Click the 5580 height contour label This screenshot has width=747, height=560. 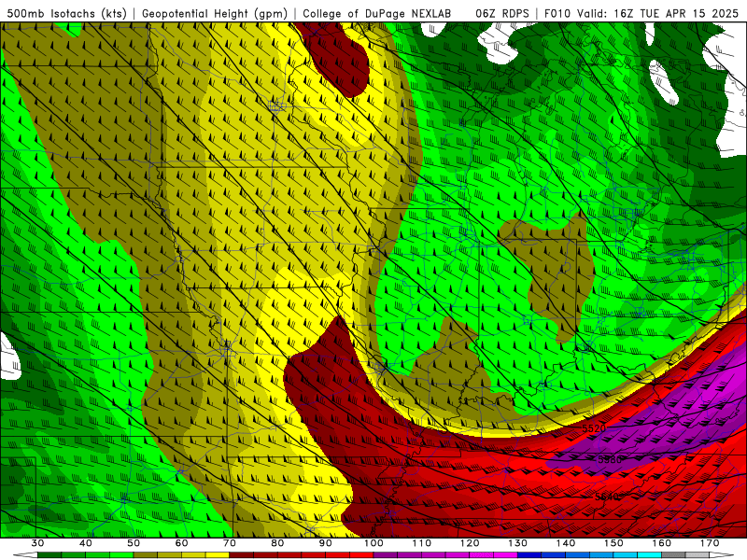pos(610,459)
